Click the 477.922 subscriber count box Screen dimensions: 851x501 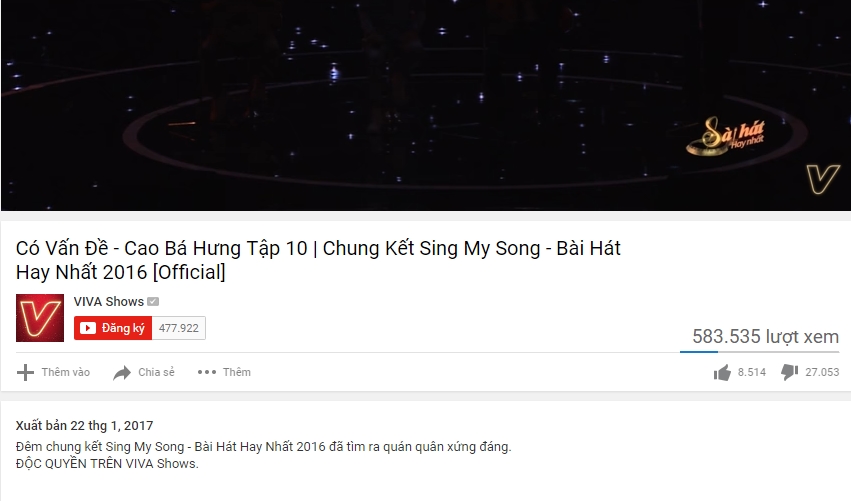[179, 328]
